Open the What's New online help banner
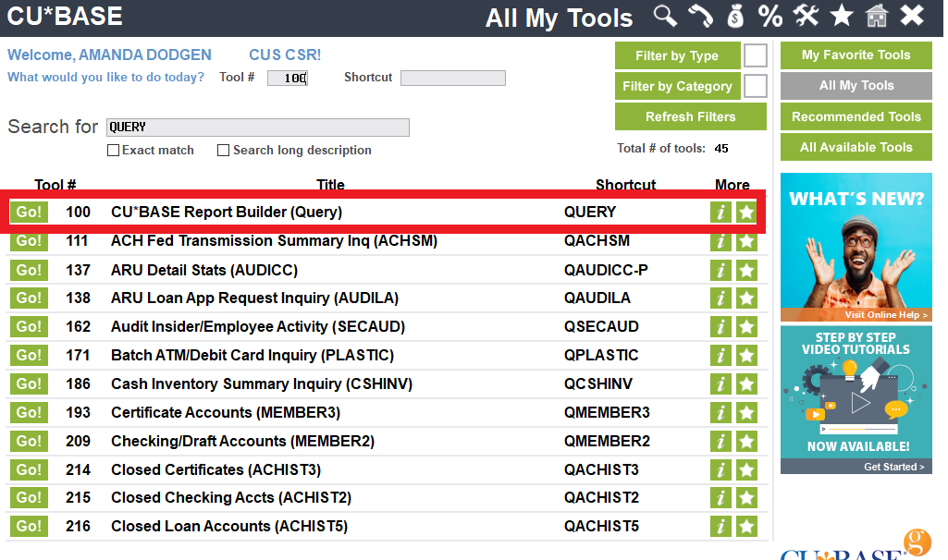Image resolution: width=948 pixels, height=560 pixels. [x=856, y=247]
